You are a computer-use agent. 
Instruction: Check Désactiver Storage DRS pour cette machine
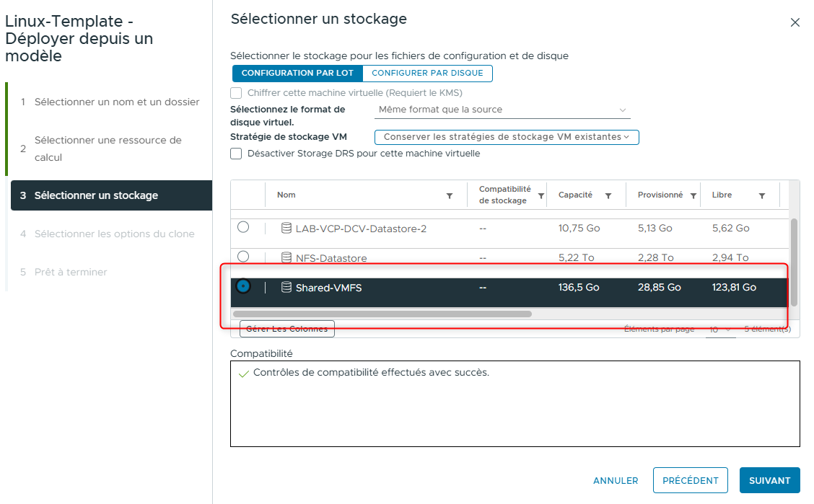[x=235, y=154]
